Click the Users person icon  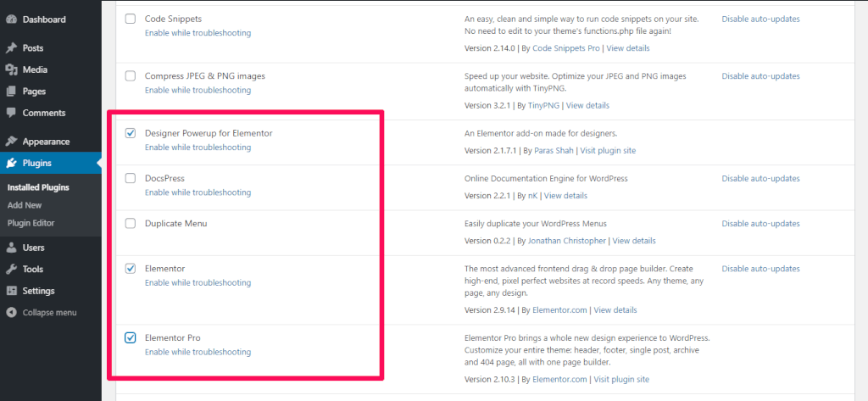[11, 248]
